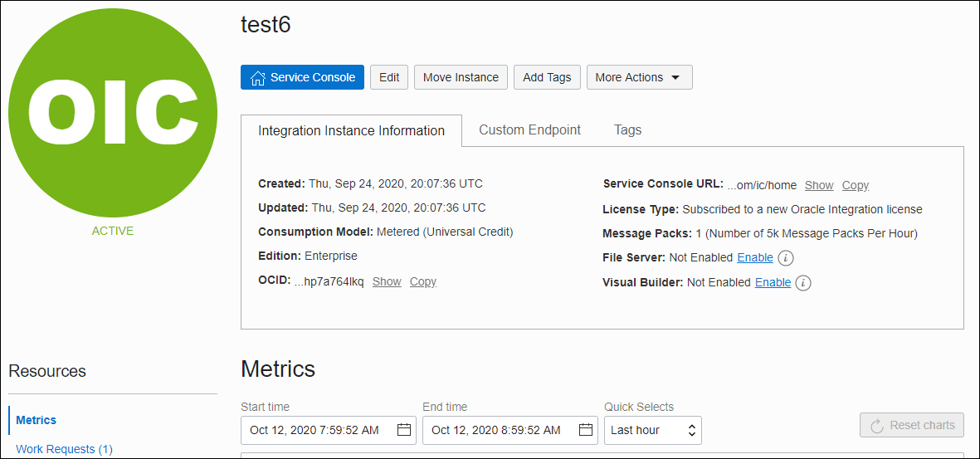Click the Add Tags button
The width and height of the screenshot is (980, 459).
point(547,77)
